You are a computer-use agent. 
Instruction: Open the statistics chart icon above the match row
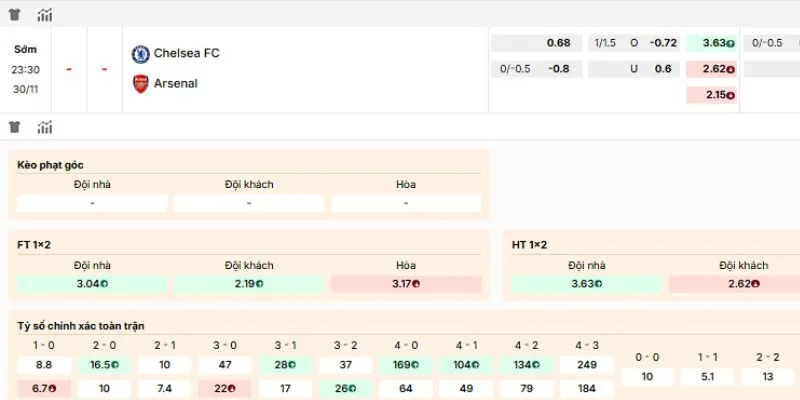(45, 15)
